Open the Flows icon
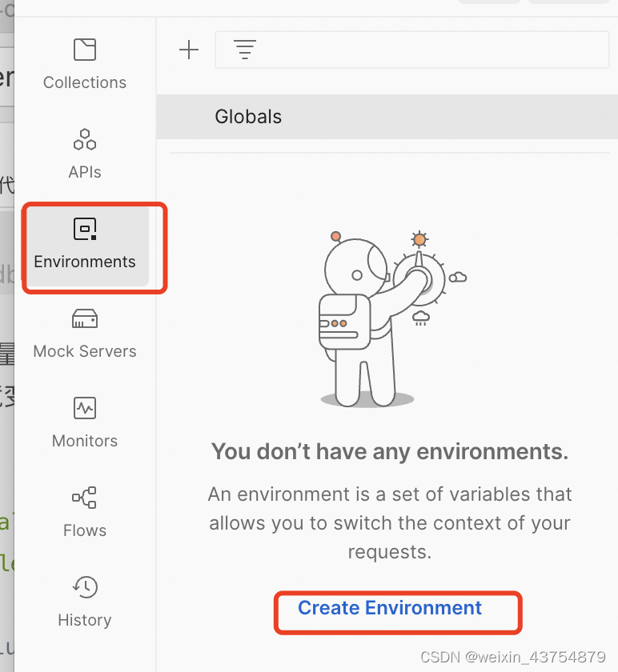This screenshot has width=618, height=672. [x=85, y=498]
